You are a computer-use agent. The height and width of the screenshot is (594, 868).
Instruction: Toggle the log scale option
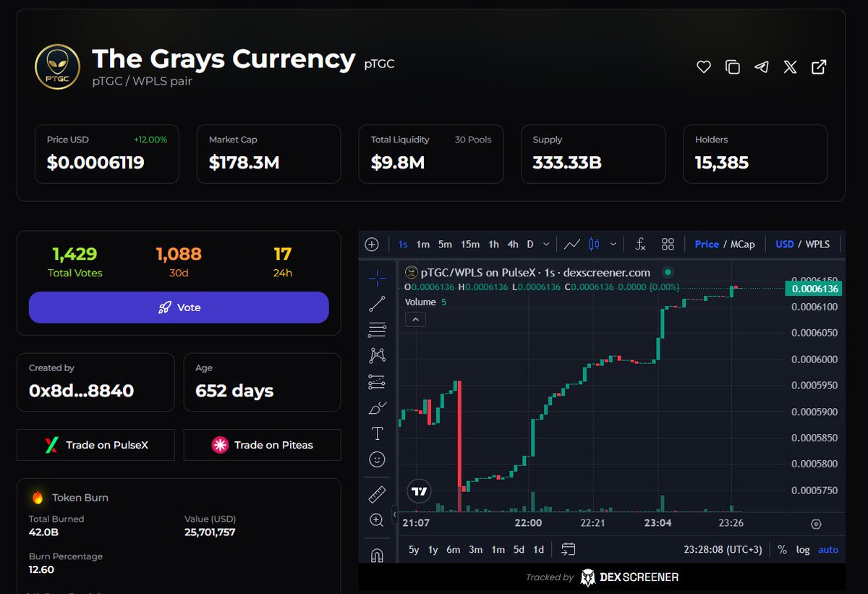click(x=803, y=550)
